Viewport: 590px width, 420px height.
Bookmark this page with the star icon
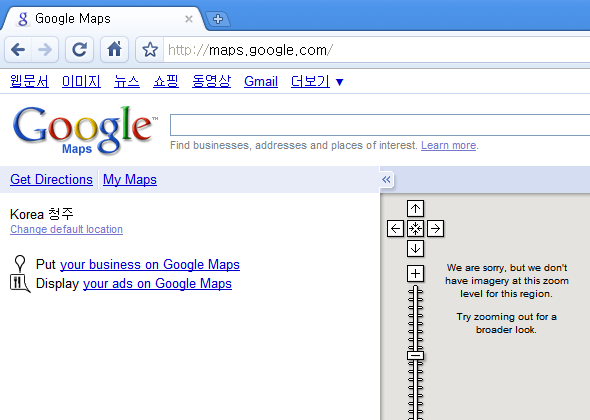point(150,49)
